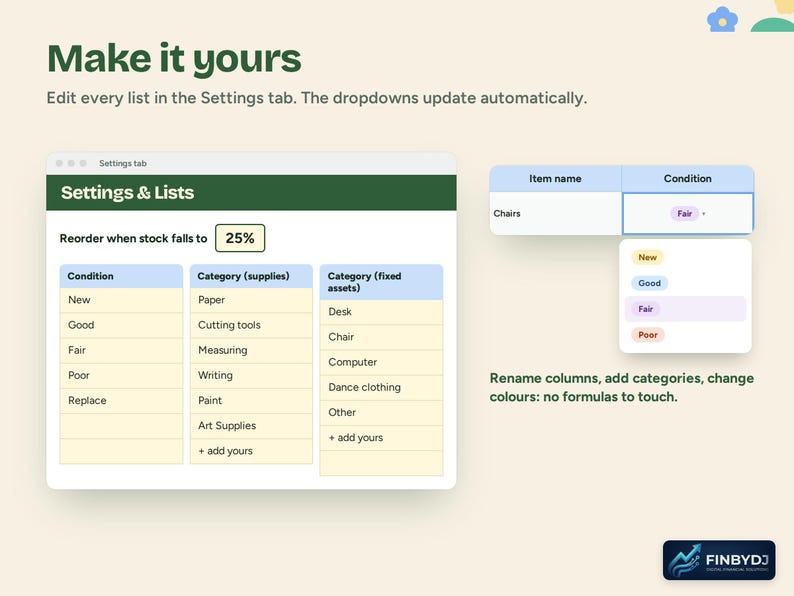Select the New cell in Condition list

point(121,300)
